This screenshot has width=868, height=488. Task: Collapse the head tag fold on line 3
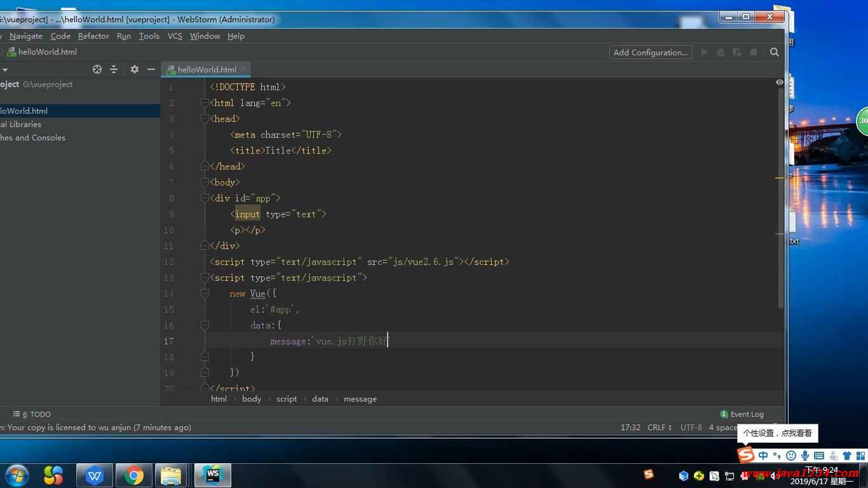click(205, 118)
